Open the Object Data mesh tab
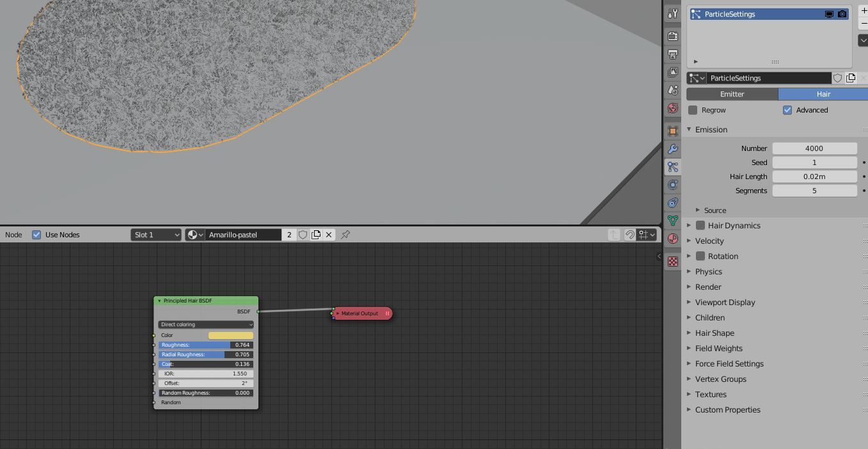868x449 pixels. pos(672,221)
